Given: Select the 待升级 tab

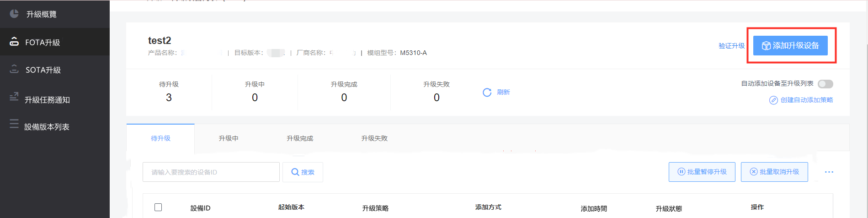Looking at the screenshot, I should click(x=160, y=138).
